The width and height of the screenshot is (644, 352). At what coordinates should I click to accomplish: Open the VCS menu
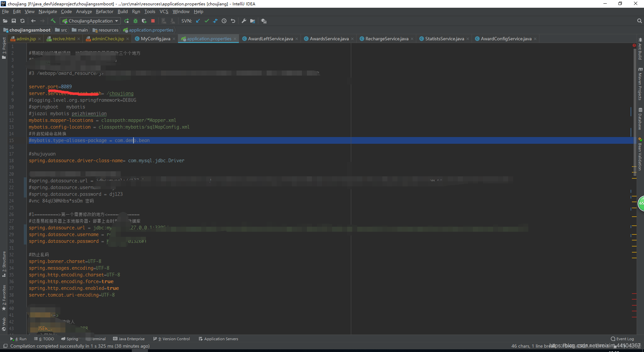click(x=164, y=11)
